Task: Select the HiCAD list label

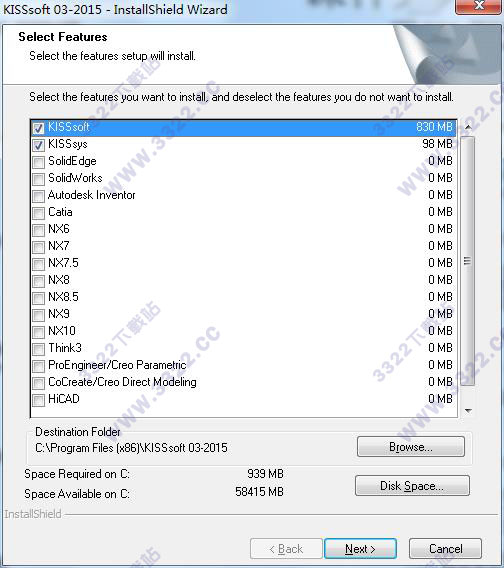Action: click(x=64, y=399)
